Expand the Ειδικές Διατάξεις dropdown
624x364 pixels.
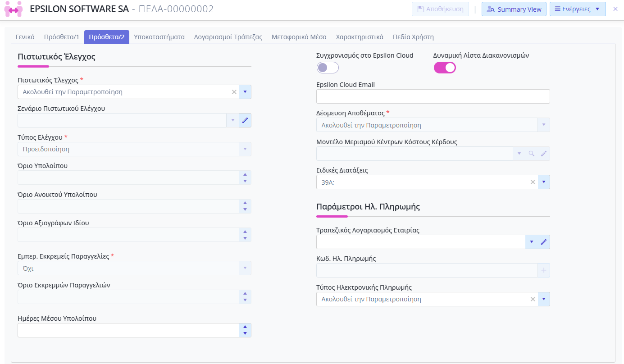[544, 182]
